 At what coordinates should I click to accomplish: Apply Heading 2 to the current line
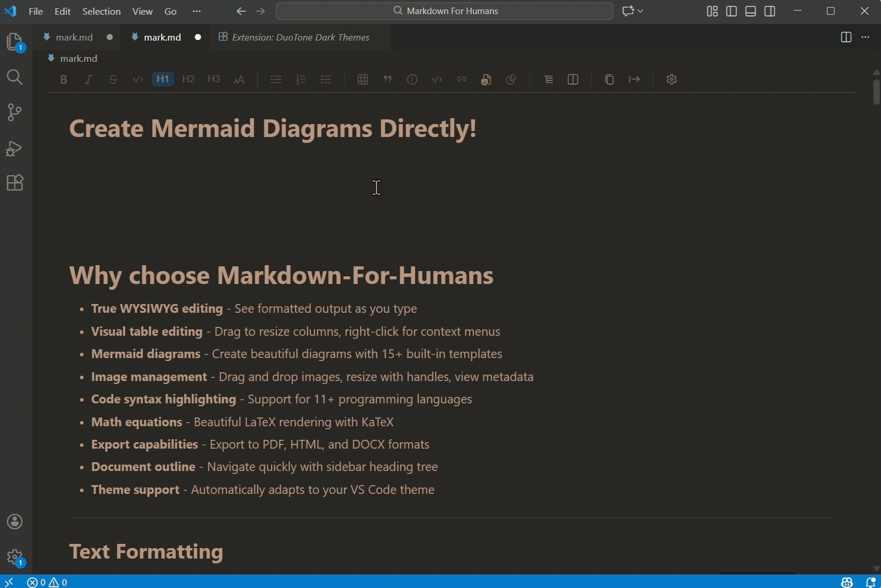[x=188, y=79]
